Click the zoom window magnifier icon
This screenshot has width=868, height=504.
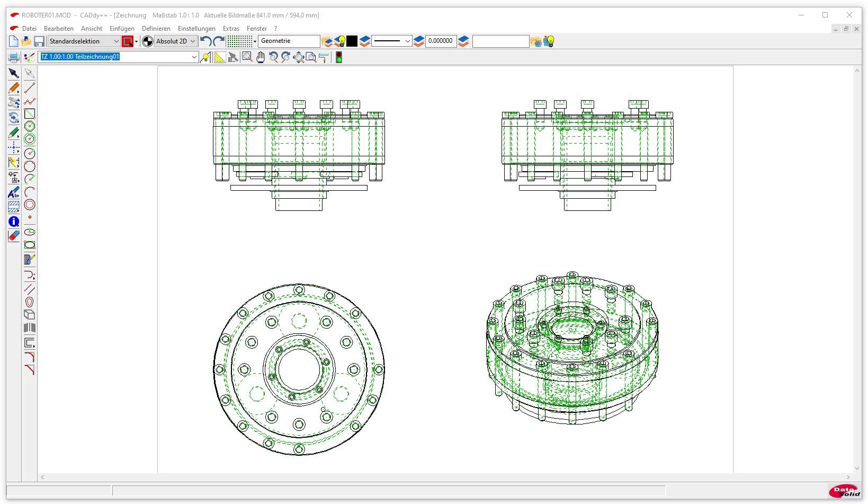click(247, 57)
